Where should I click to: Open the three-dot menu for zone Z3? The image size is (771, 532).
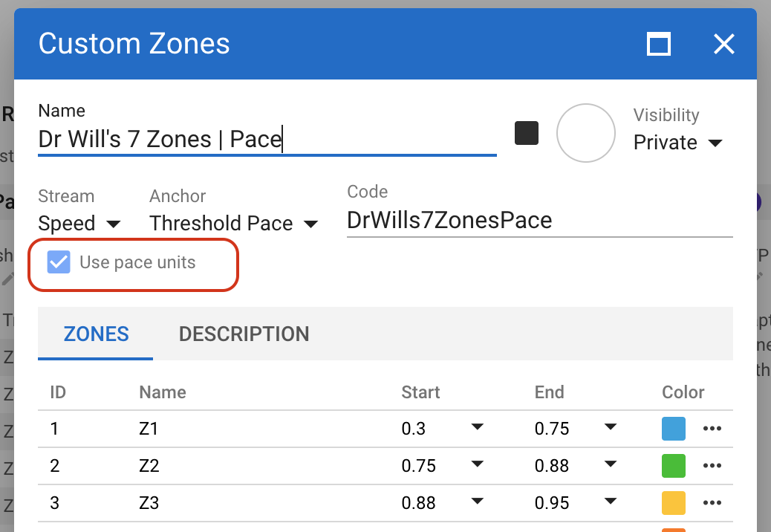point(712,503)
